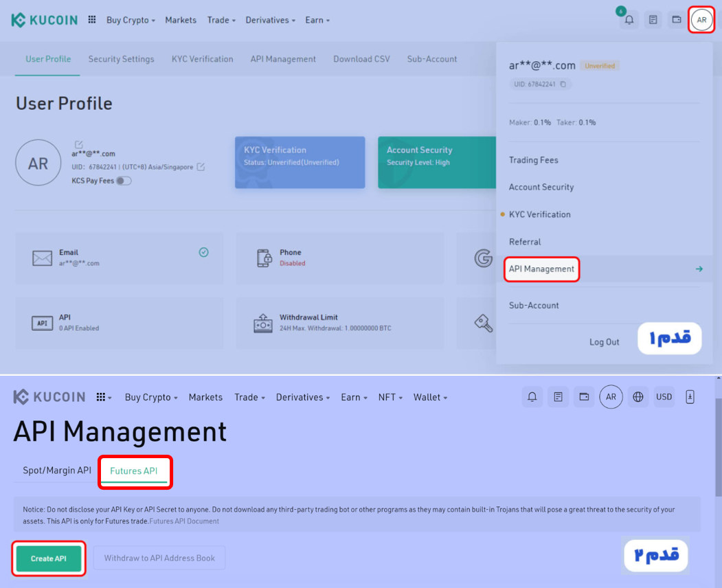This screenshot has width=722, height=588.
Task: Click the KuCoin logo on the User Profile page
Action: [x=44, y=20]
